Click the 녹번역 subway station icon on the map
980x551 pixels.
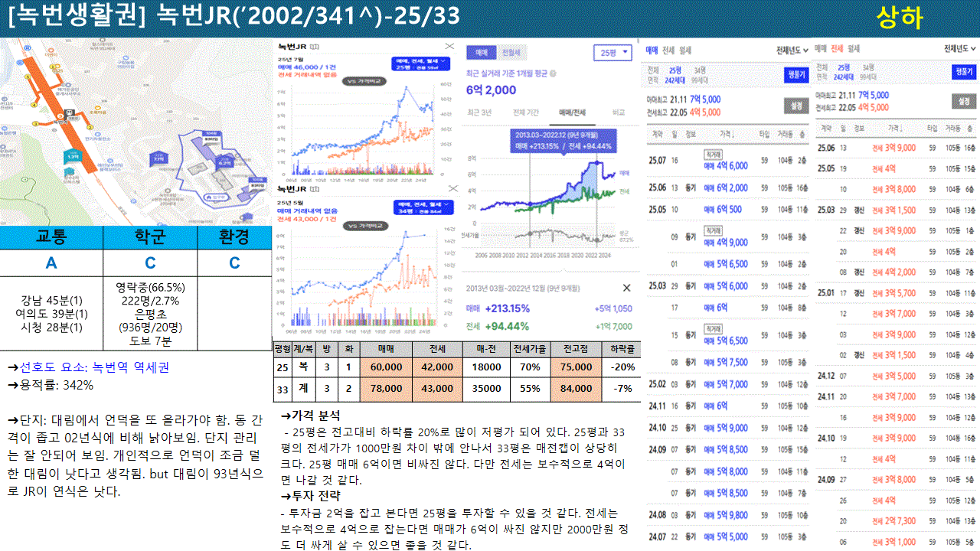tap(69, 114)
